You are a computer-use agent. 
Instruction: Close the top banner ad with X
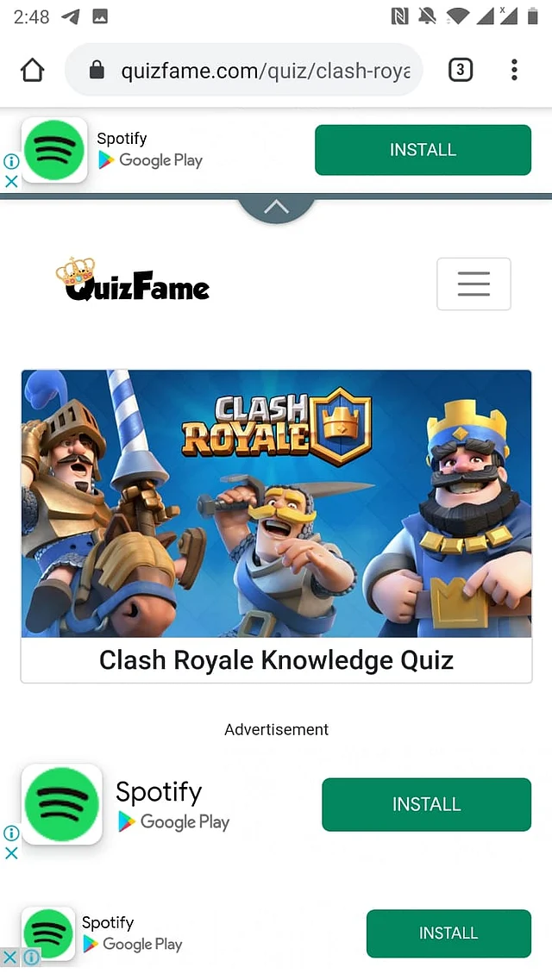point(10,181)
